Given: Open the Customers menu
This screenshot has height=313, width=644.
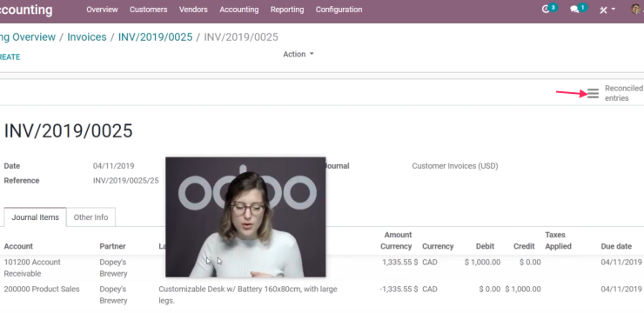Looking at the screenshot, I should pyautogui.click(x=148, y=10).
